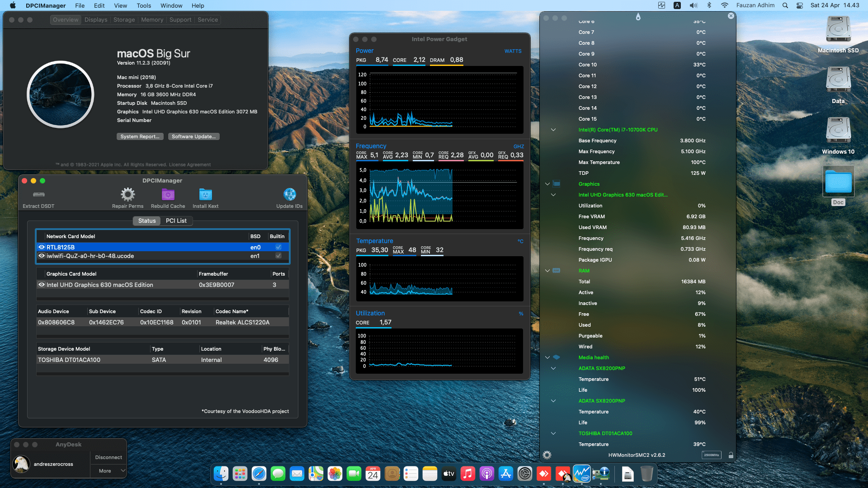This screenshot has height=488, width=868.
Task: Collapse the TOSHIBA DT01ACA100 entry
Action: point(553,433)
